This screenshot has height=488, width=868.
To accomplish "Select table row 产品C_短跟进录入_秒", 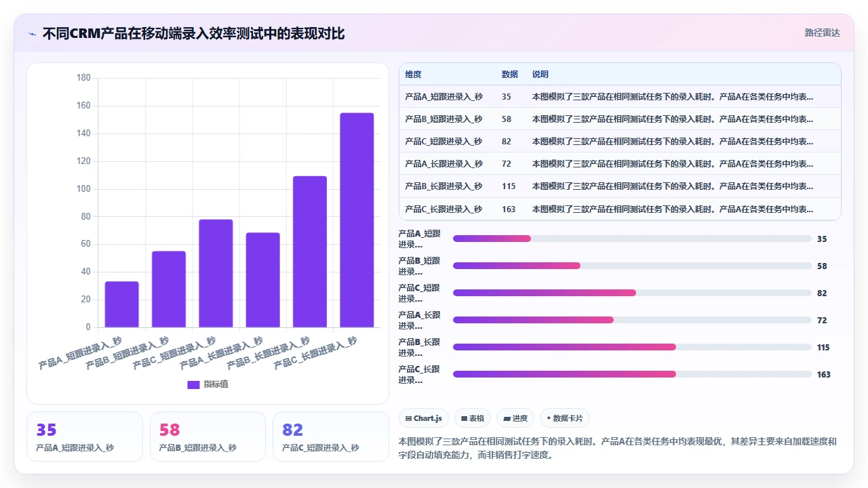I will (620, 141).
